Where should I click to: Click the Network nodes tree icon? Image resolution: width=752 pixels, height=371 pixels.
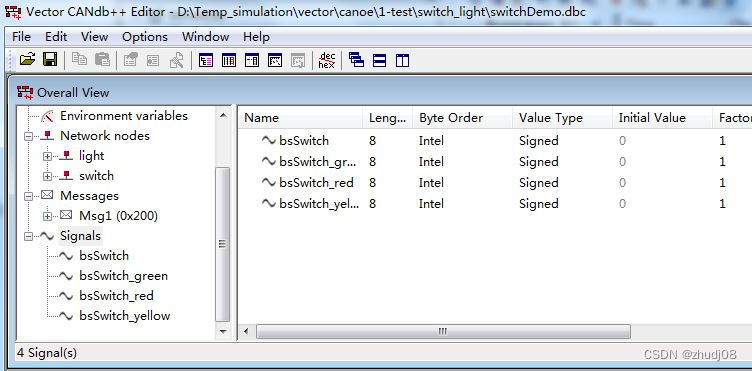47,136
